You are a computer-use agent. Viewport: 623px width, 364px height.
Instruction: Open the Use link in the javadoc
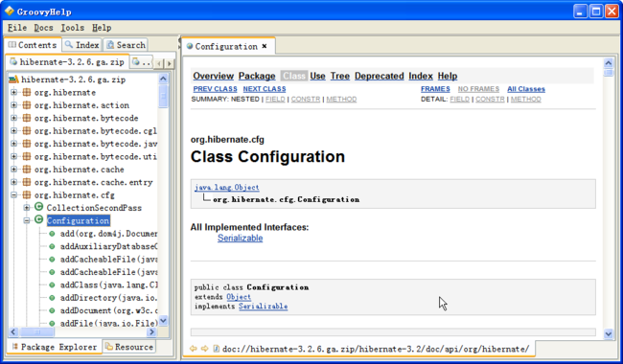point(317,76)
